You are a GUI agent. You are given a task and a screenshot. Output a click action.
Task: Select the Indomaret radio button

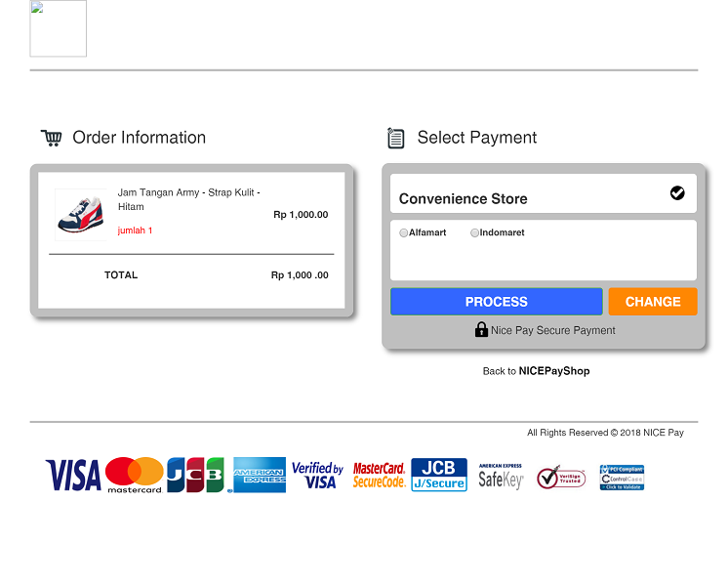pos(474,232)
